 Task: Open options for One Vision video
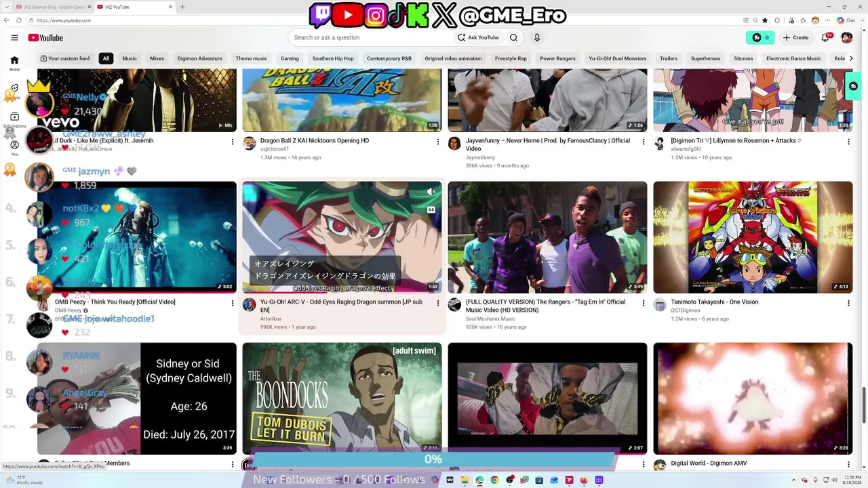pyautogui.click(x=848, y=303)
